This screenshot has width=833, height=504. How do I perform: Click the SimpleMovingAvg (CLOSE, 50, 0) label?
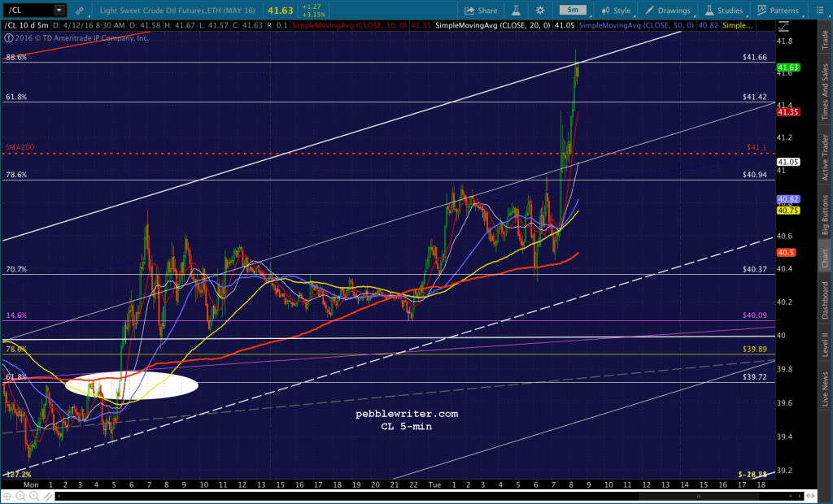click(x=636, y=25)
